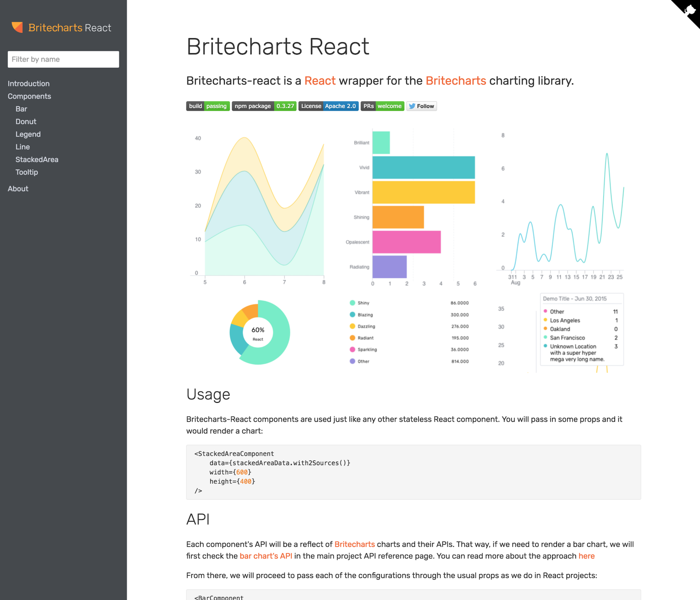Open the npm package 0.3.27 badge
The width and height of the screenshot is (700, 600).
coord(264,106)
